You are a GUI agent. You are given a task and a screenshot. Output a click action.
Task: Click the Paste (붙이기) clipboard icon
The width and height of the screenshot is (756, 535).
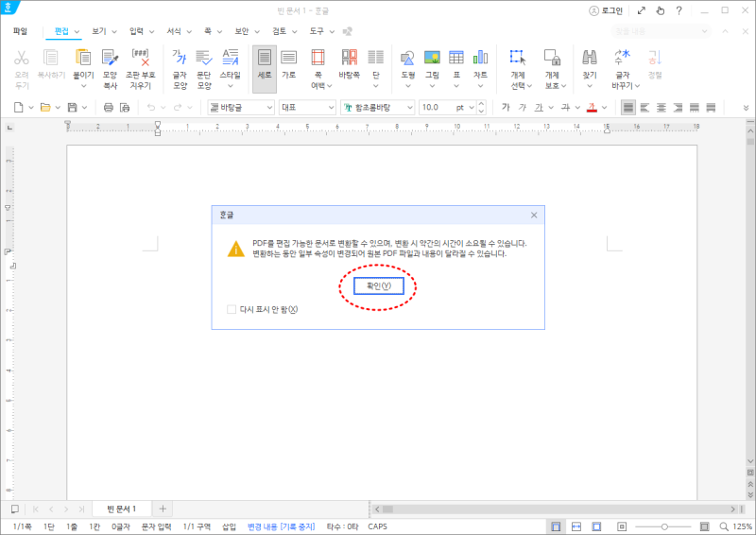click(83, 58)
